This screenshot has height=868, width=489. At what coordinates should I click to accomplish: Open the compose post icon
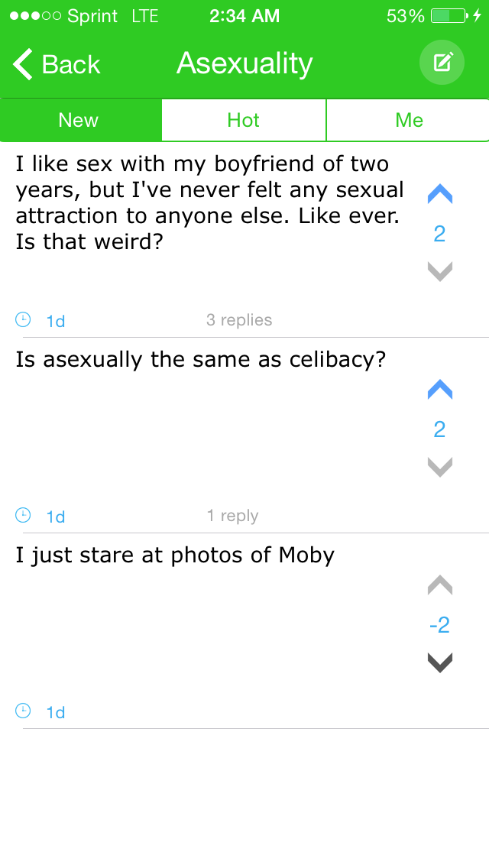(442, 63)
